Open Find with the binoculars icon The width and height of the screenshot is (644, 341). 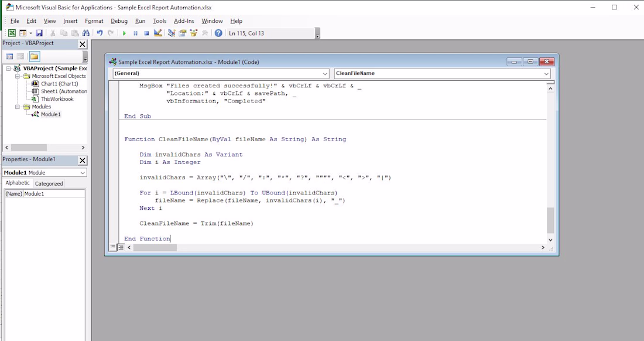click(86, 33)
